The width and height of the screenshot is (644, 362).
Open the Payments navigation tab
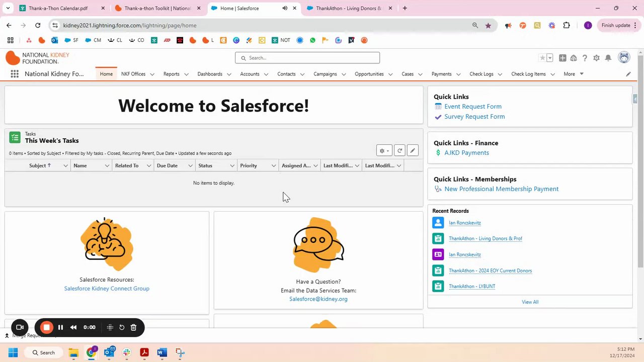click(x=441, y=74)
